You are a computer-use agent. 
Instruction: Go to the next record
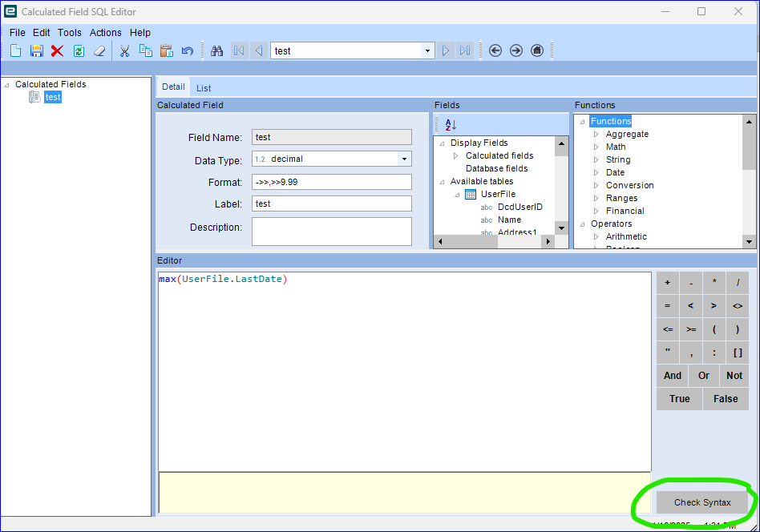pyautogui.click(x=446, y=50)
